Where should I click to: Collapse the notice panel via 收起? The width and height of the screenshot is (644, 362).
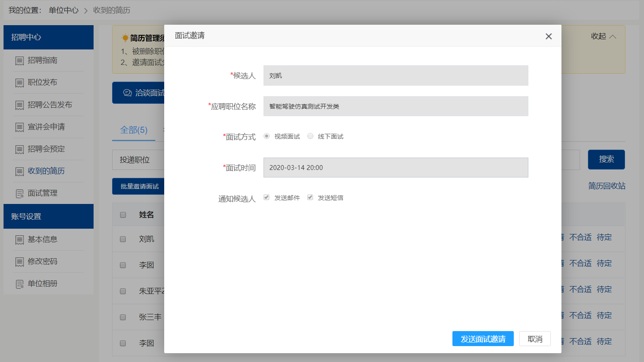[x=603, y=36]
